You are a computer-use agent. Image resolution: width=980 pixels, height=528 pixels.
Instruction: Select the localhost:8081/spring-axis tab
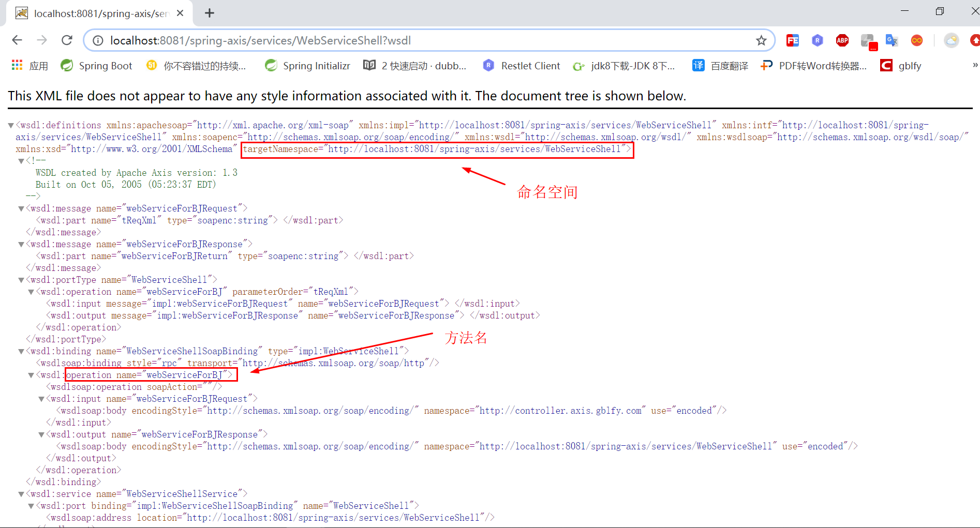[100, 13]
